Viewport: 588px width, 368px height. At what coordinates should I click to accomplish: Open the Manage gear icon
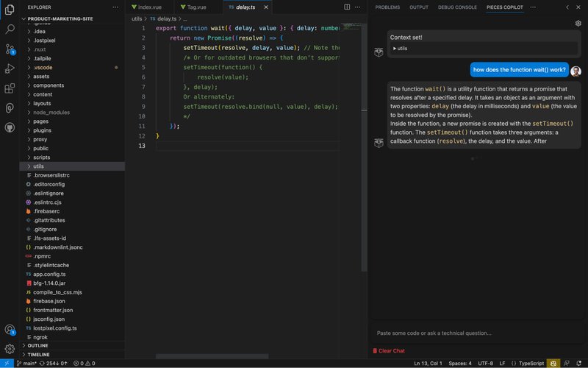pos(10,349)
